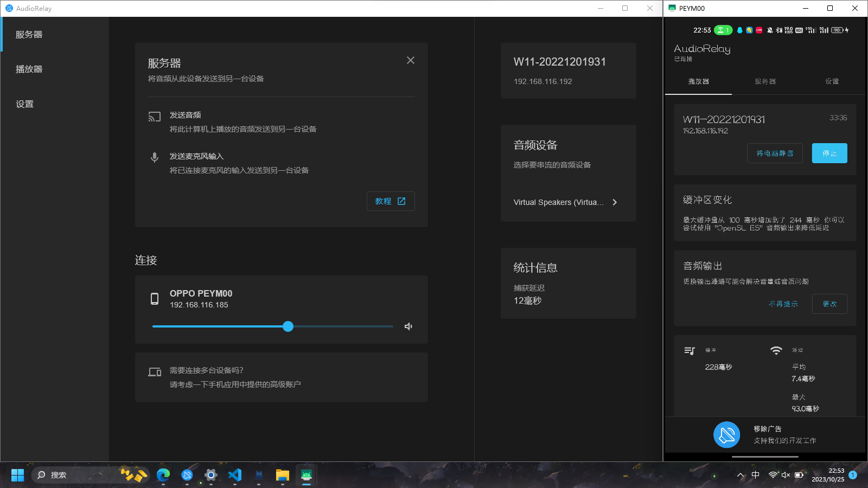Click the phone icon beside OPPO PEYM00
Image resolution: width=868 pixels, height=488 pixels.
coord(155,299)
